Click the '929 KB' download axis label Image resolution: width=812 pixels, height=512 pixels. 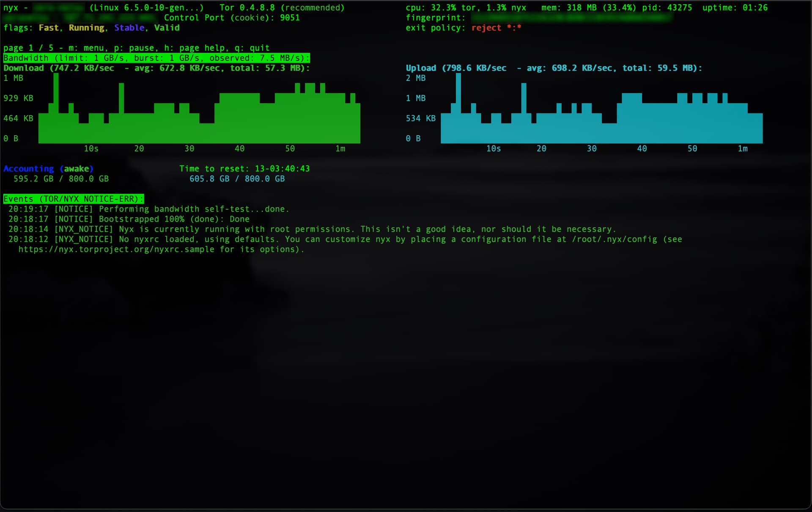[18, 98]
